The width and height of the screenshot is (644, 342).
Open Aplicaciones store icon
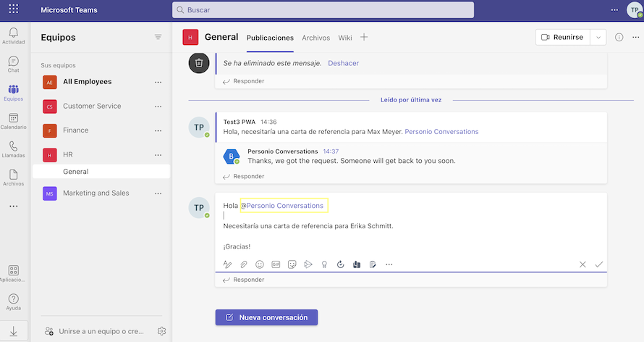pyautogui.click(x=14, y=274)
